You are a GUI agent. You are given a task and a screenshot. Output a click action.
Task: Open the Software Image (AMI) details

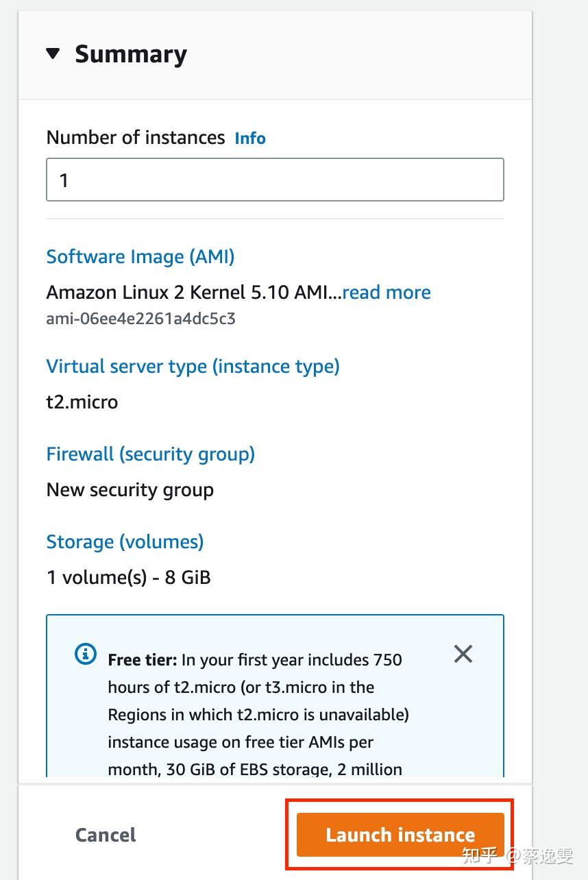[140, 256]
